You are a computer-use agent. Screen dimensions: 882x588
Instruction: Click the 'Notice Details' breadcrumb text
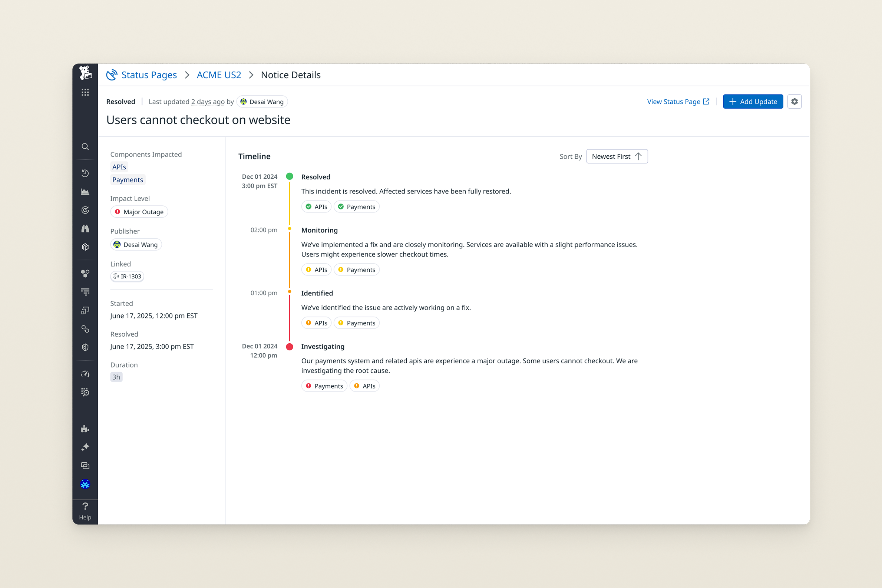(x=291, y=75)
